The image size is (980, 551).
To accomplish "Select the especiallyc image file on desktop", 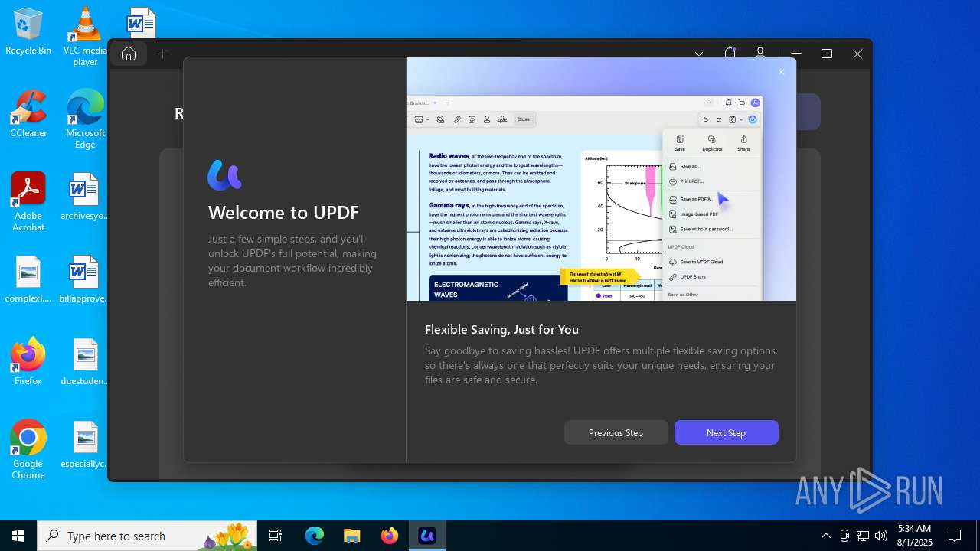I will pos(85,445).
